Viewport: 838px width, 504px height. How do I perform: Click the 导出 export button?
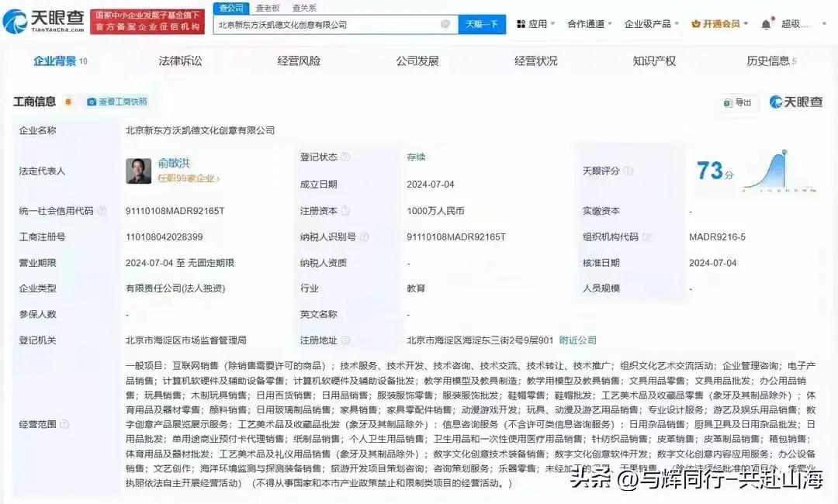tap(738, 102)
